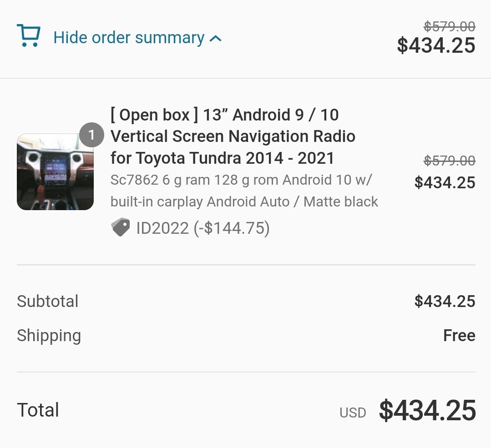Click the discount tag icon
Image resolution: width=491 pixels, height=448 pixels.
[121, 227]
